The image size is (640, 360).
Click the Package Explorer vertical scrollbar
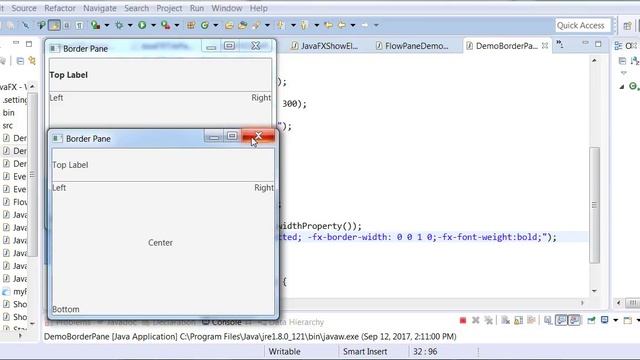coord(32,175)
